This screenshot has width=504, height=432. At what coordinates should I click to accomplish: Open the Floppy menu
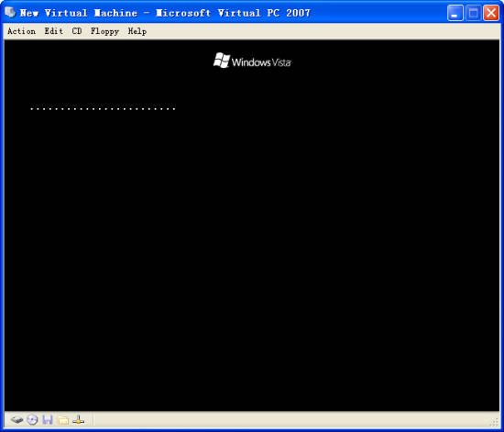104,31
